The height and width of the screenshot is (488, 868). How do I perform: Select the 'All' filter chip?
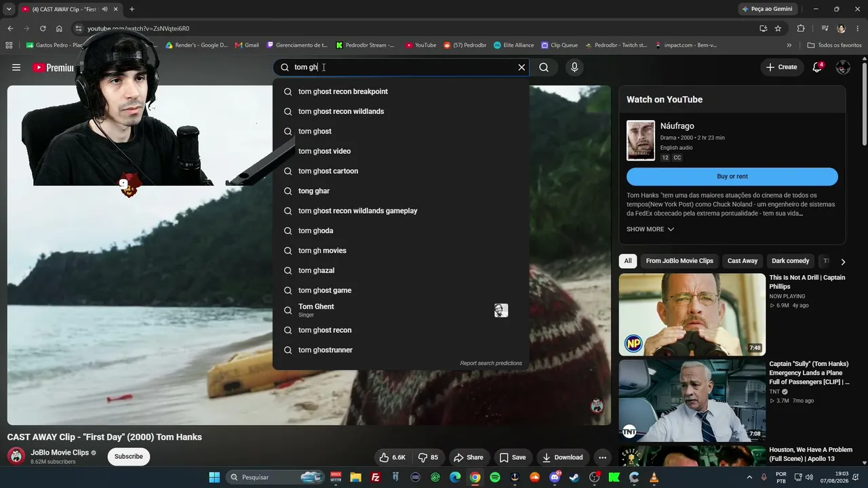pyautogui.click(x=628, y=261)
